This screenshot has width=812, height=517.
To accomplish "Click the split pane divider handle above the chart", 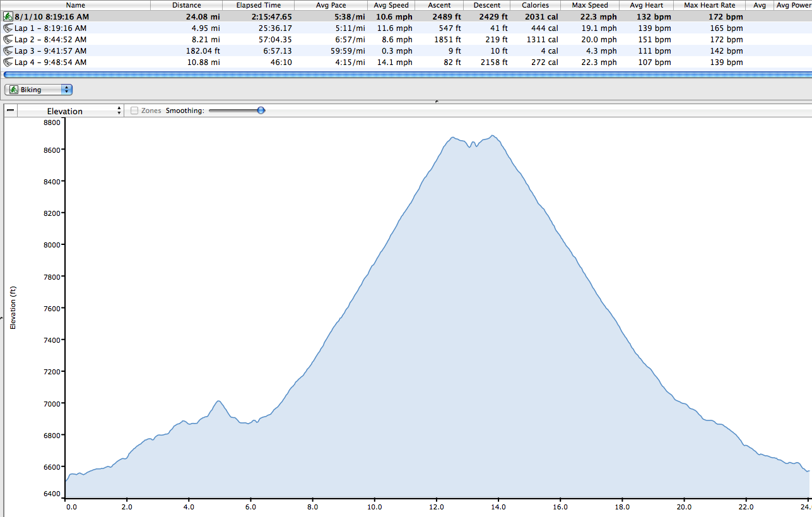I will click(437, 101).
